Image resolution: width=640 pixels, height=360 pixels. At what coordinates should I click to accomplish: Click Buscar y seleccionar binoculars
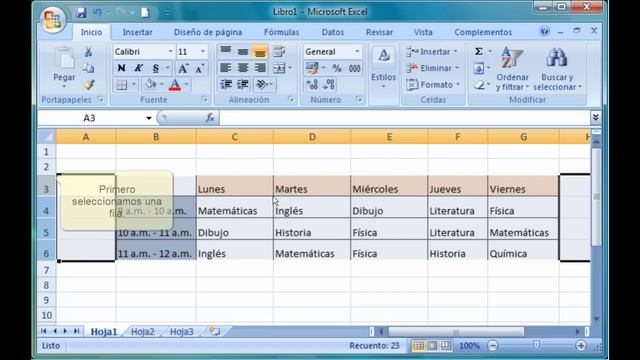pos(556,58)
